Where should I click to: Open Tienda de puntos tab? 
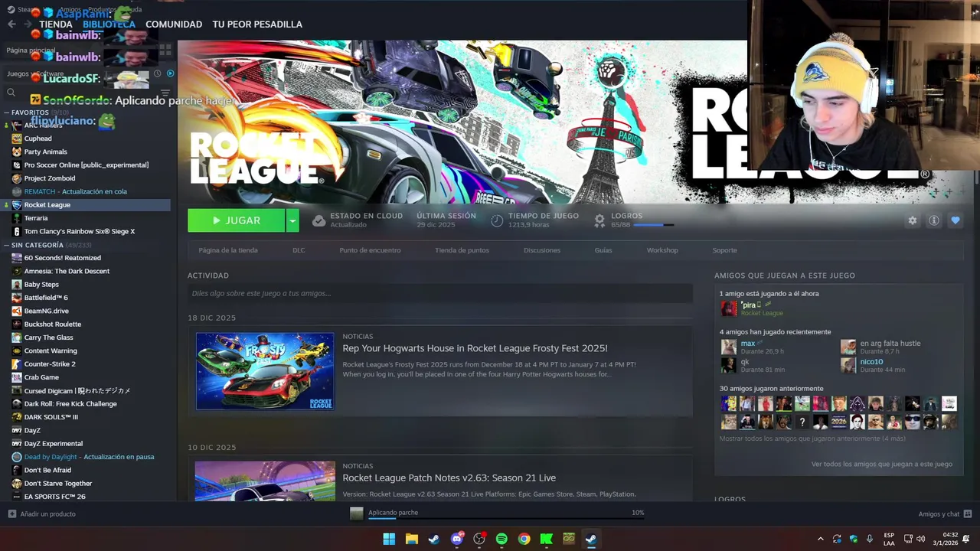[462, 250]
